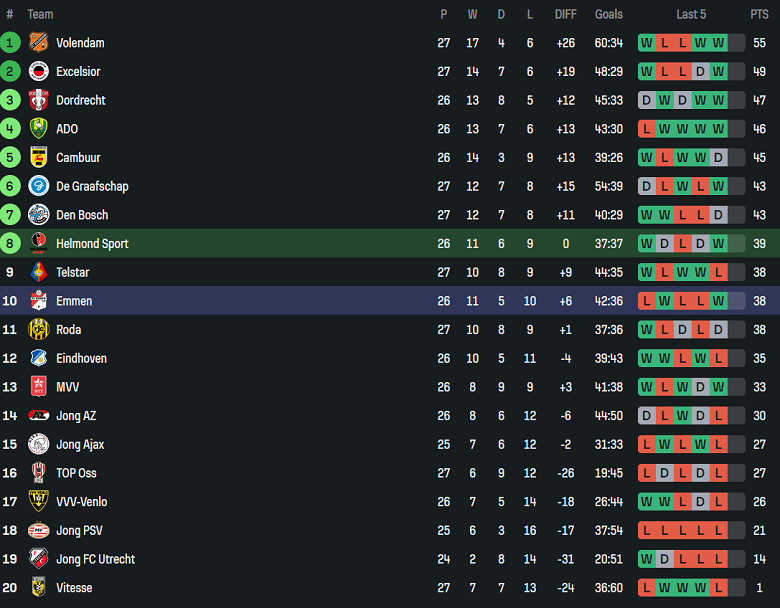Open the Helmond Sport team link
The image size is (780, 608).
click(92, 244)
